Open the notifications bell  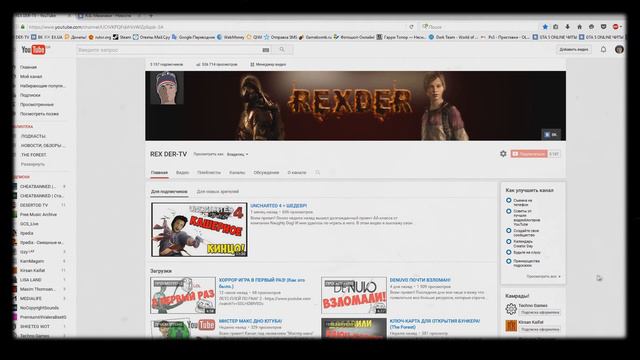(603, 49)
